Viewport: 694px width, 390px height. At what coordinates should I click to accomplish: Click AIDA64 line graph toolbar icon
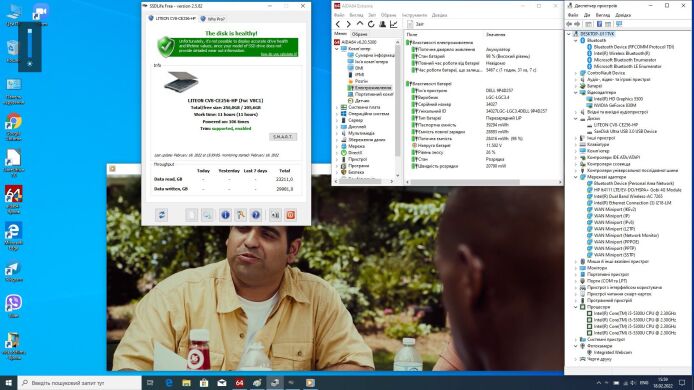(393, 24)
